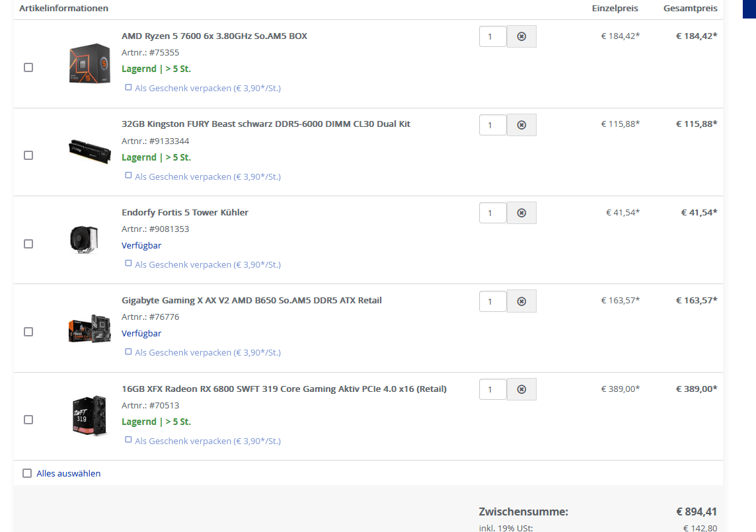Click the Gesamtpreis column header
756x532 pixels.
tap(691, 8)
